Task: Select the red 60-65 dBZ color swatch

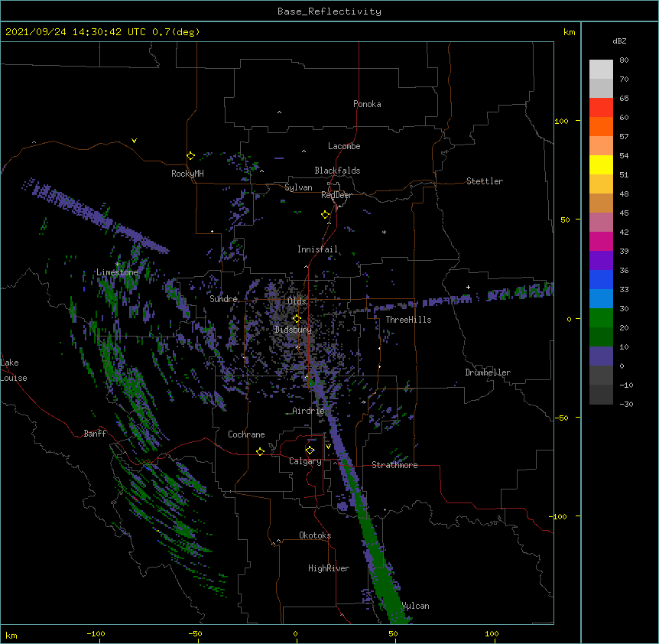Action: [601, 108]
